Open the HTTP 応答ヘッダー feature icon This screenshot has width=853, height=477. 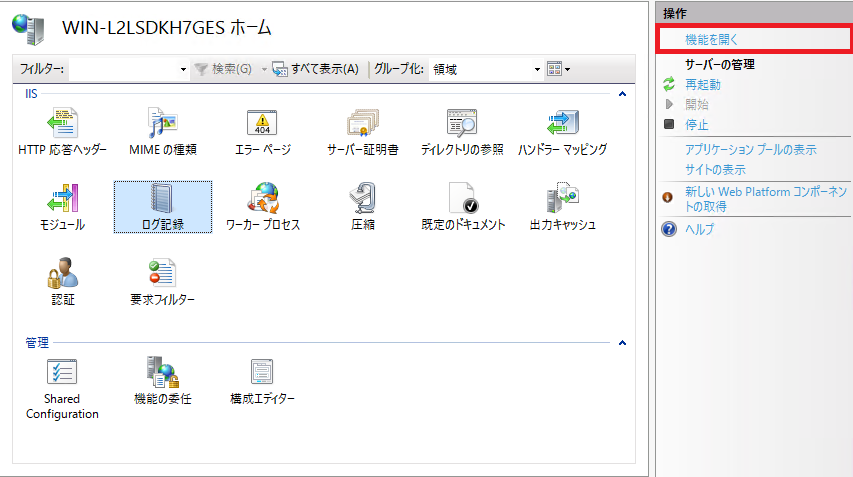[63, 122]
